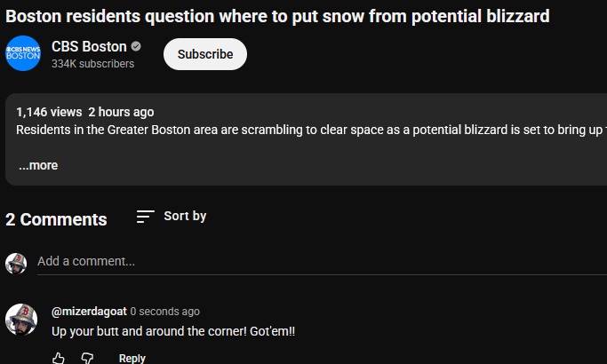Open the @mizerdagoat profile link
The image size is (607, 364).
click(x=89, y=312)
